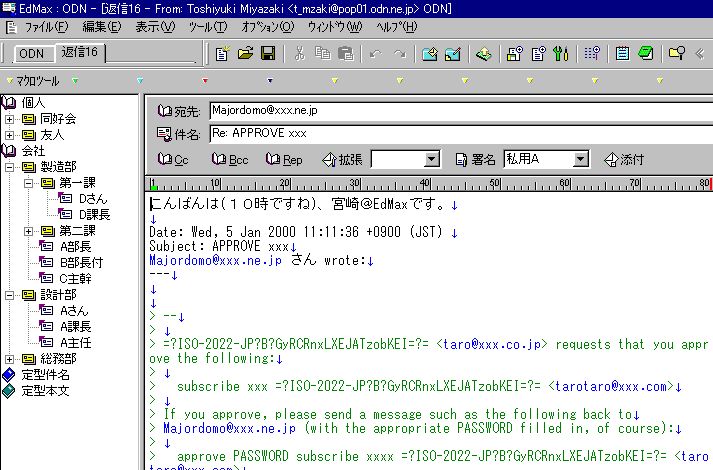Click the red macro tool triangle marker
Screen dimensions: 713x470
(x=205, y=81)
